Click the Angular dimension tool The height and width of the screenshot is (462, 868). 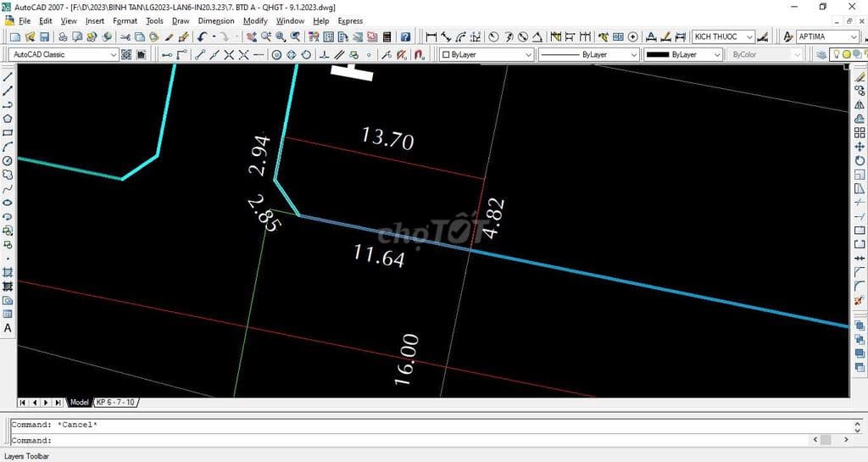point(537,37)
